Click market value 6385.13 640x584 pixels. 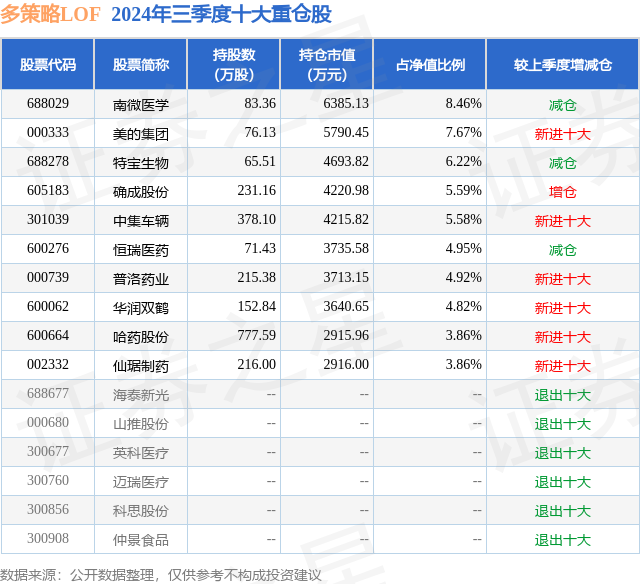point(346,104)
